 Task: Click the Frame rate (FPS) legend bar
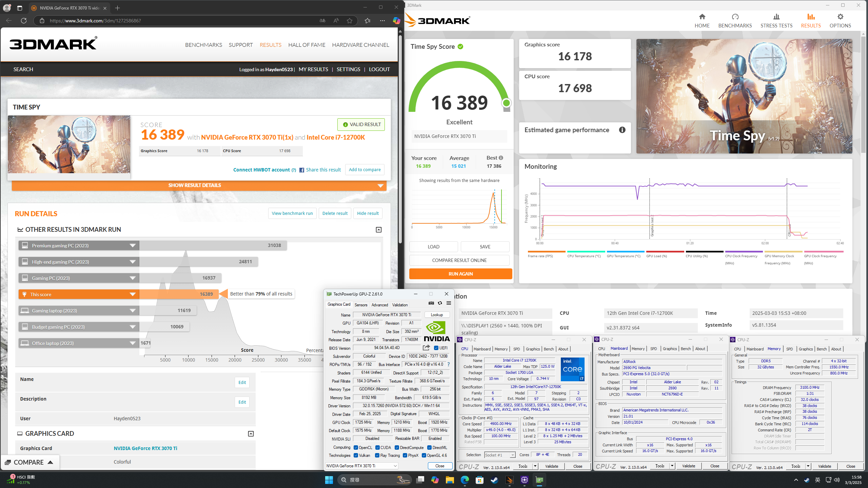(547, 251)
